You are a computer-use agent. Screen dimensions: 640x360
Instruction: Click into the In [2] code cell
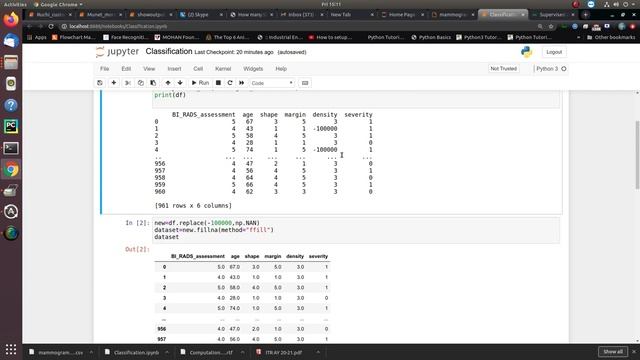pos(356,230)
